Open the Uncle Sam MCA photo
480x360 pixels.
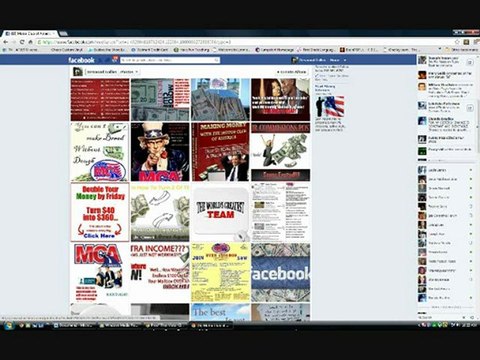(x=160, y=152)
